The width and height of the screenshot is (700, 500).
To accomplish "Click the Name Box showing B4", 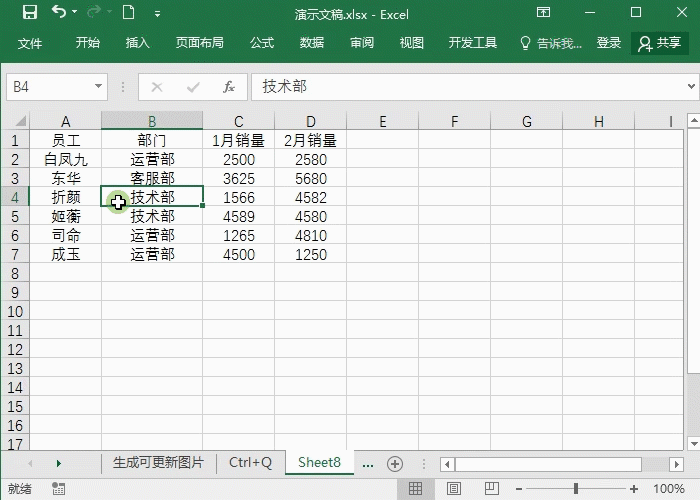I will pos(49,87).
